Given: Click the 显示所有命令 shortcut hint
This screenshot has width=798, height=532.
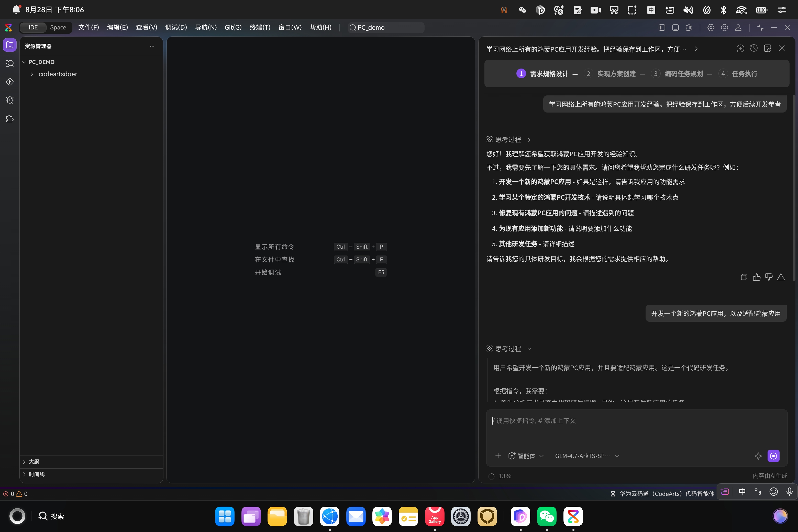Looking at the screenshot, I should (274, 247).
